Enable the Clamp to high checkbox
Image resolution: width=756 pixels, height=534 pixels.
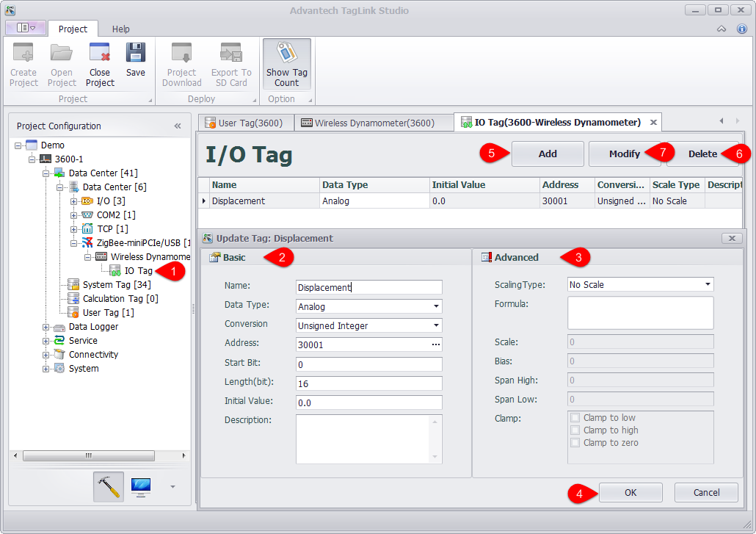(x=575, y=430)
